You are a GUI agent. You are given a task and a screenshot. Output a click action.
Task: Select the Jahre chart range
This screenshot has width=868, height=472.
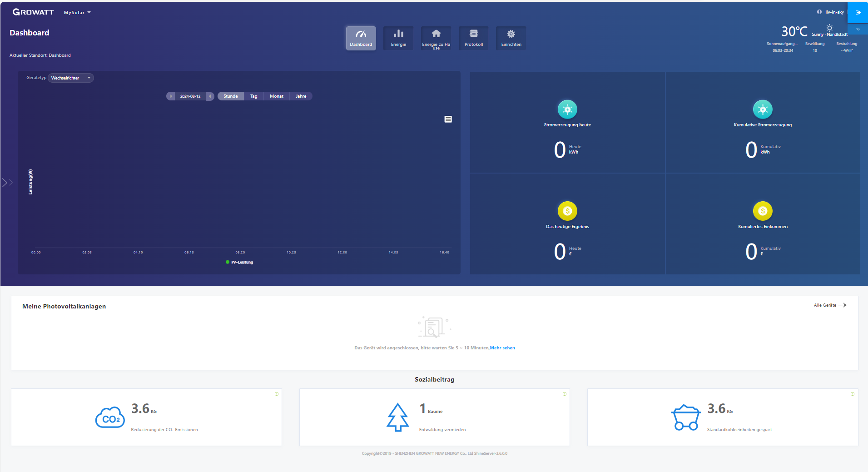click(301, 96)
